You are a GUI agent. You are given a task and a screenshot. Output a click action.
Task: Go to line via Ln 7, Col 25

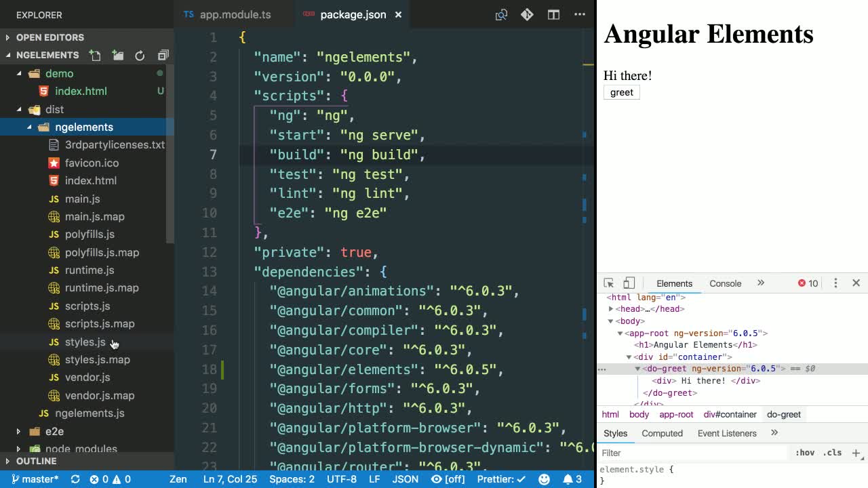pos(230,479)
